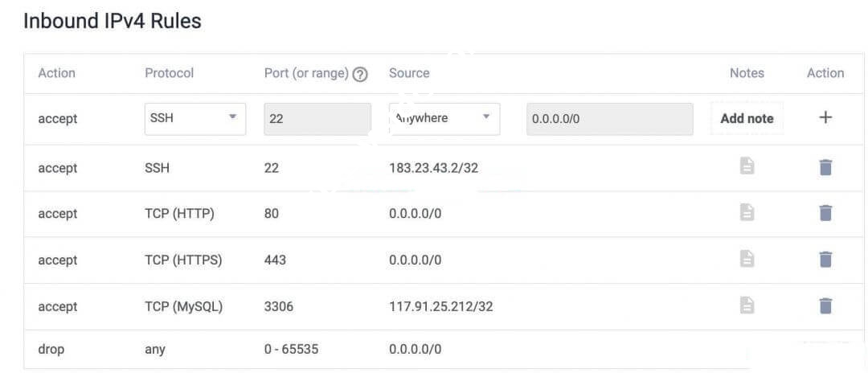Screen dimensions: 868x373
Task: Click the Add note button
Action: tap(747, 118)
